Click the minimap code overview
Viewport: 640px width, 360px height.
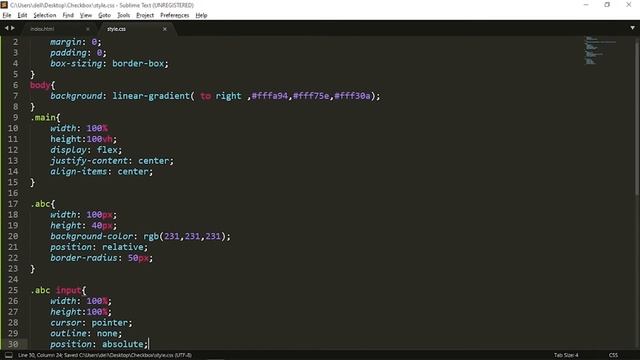point(600,50)
